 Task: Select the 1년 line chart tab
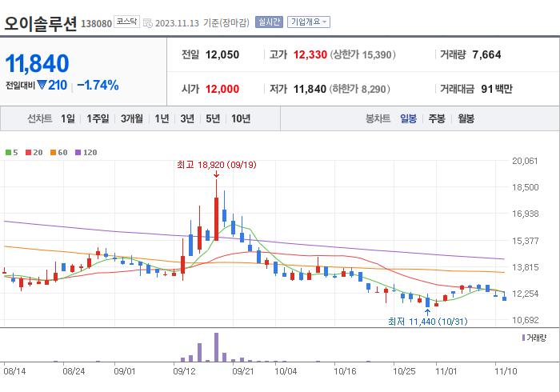point(162,118)
